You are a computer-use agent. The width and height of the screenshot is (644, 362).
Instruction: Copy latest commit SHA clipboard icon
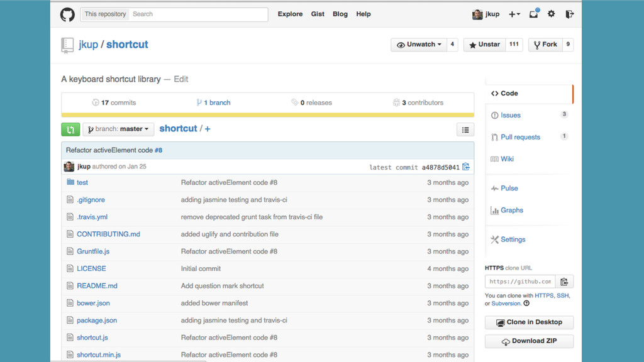(466, 167)
